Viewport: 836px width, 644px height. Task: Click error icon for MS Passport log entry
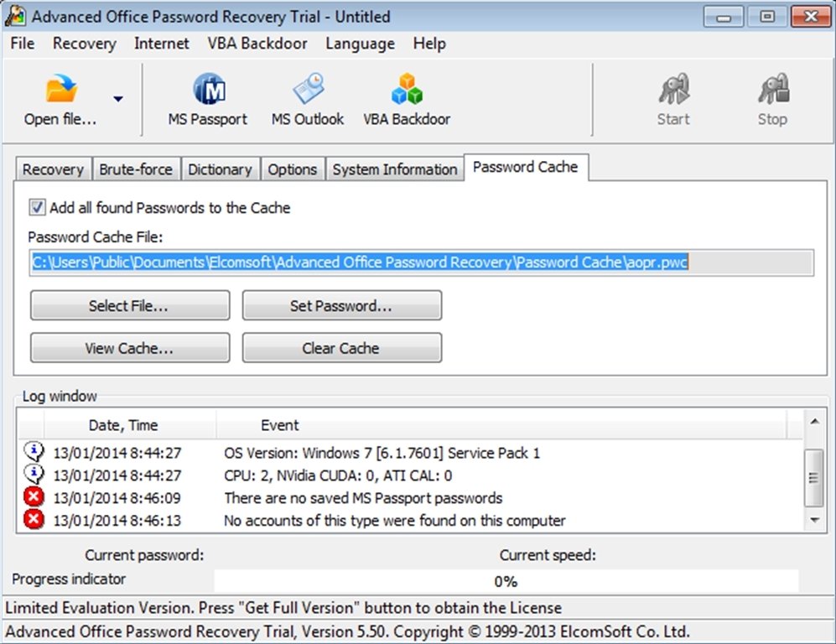coord(34,497)
